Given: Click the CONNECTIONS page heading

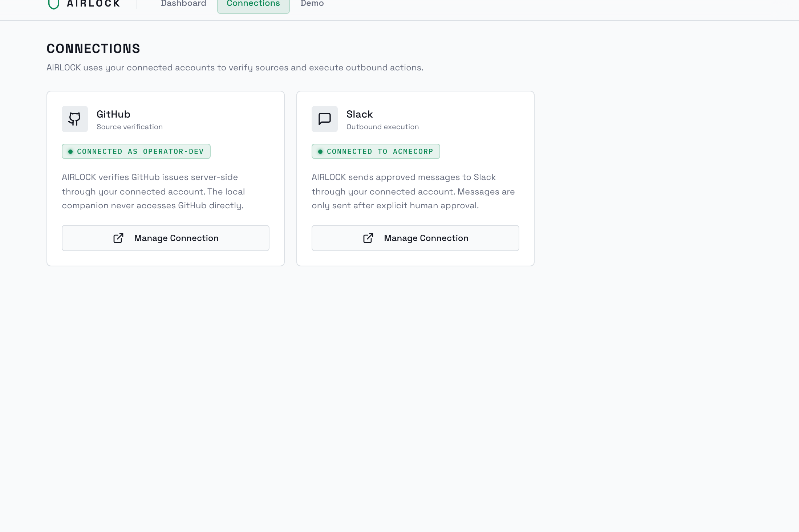Looking at the screenshot, I should 93,49.
